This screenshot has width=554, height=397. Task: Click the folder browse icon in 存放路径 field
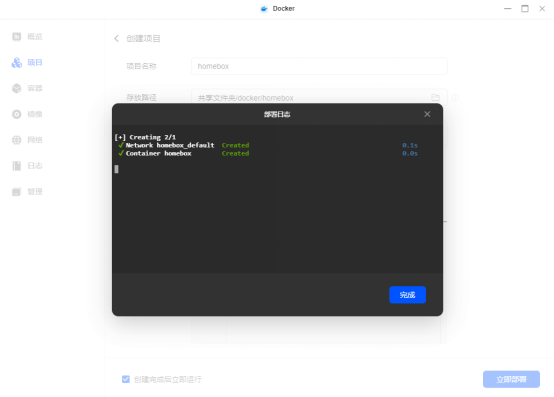click(436, 97)
